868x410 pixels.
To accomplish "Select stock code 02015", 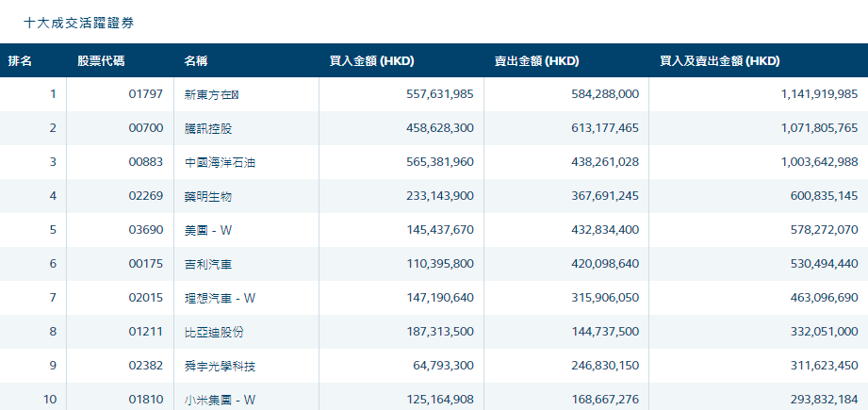I will point(146,298).
